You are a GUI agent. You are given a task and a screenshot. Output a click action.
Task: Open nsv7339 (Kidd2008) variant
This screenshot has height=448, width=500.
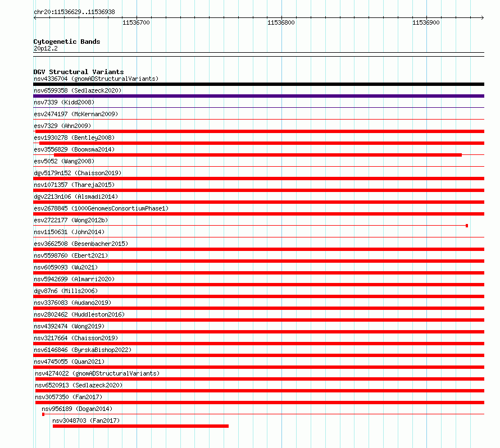(x=64, y=102)
